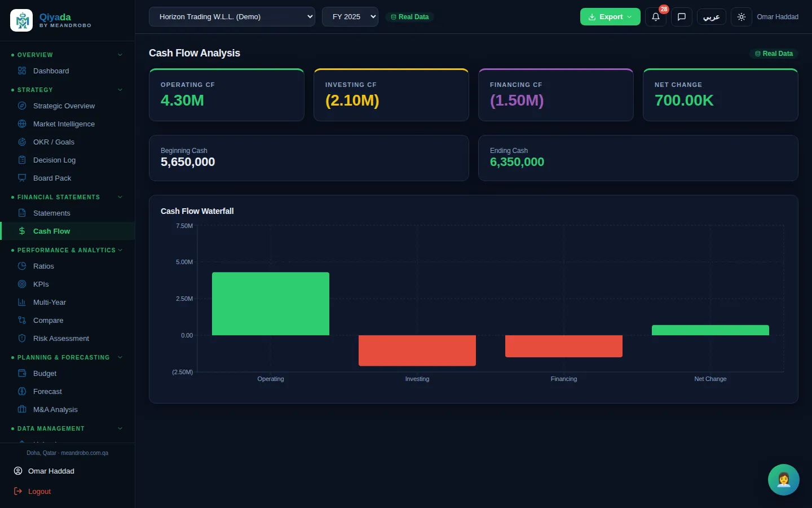Click the KPIs bullseye icon
Screen dimensions: 812x508
coord(22,284)
